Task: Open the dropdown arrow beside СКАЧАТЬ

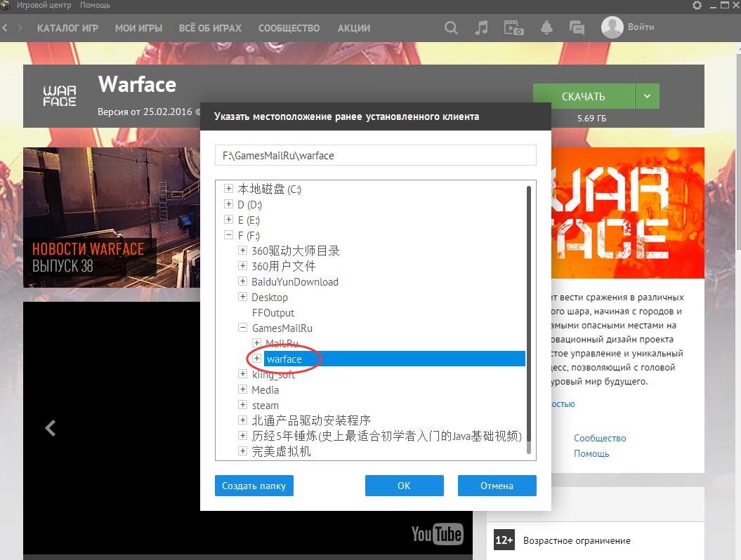Action: tap(647, 96)
